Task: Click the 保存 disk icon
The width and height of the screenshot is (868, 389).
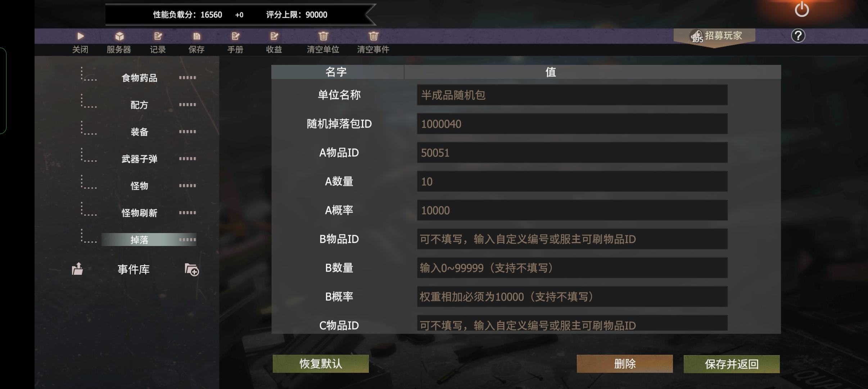Action: (x=196, y=36)
